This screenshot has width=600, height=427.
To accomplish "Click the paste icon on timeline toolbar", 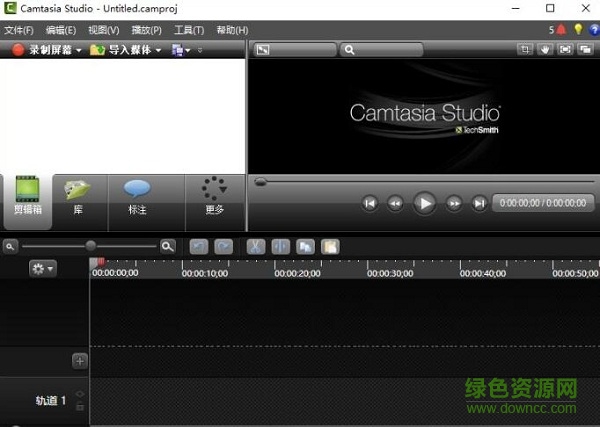I will [329, 246].
